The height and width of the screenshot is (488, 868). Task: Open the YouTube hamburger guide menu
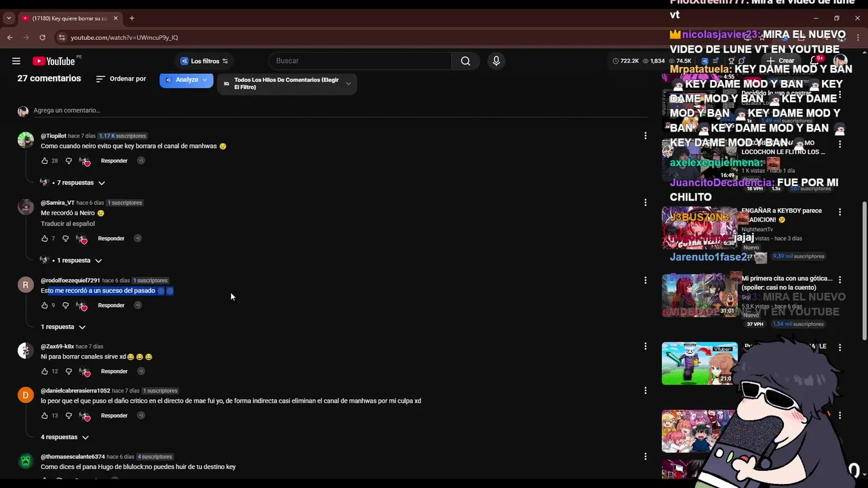16,61
